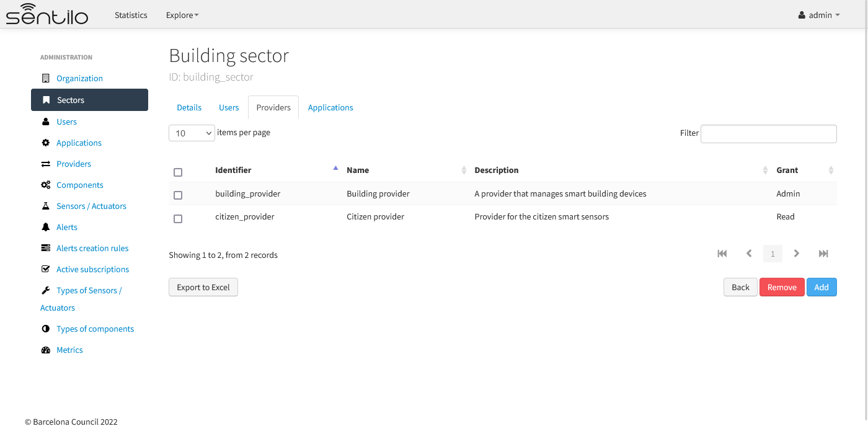The height and width of the screenshot is (434, 868).
Task: Click the Organization building icon in sidebar
Action: (x=45, y=78)
